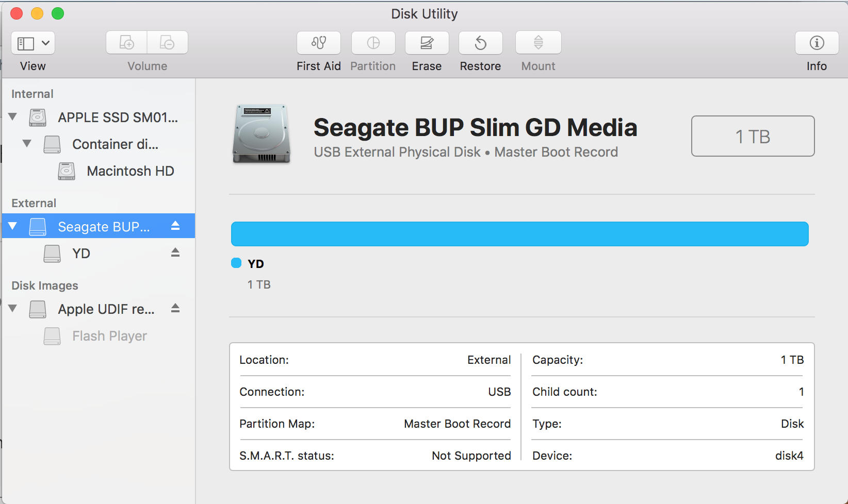
Task: Click the Erase toolbar icon
Action: pyautogui.click(x=427, y=43)
